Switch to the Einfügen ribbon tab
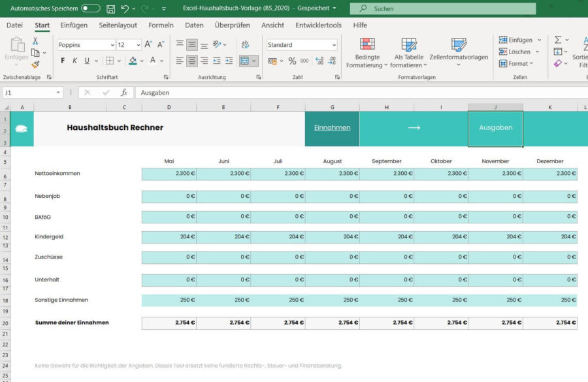 74,25
